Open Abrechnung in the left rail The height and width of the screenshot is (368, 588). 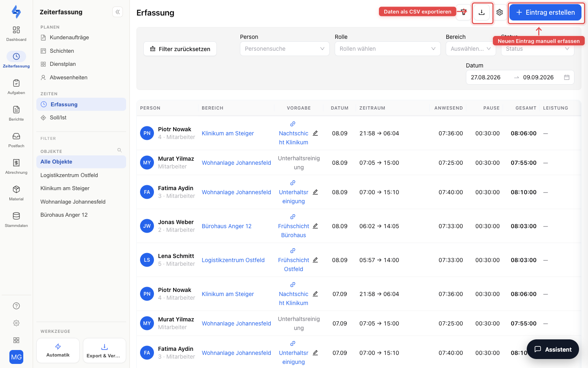point(16,166)
